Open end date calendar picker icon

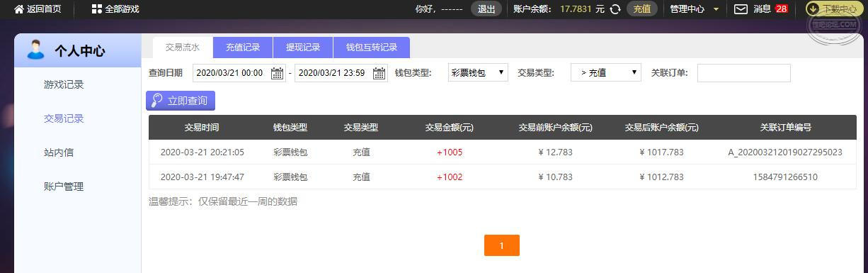point(379,73)
